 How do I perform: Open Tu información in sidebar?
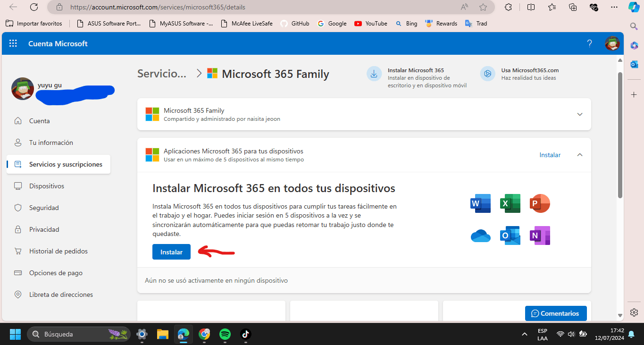tap(58, 143)
